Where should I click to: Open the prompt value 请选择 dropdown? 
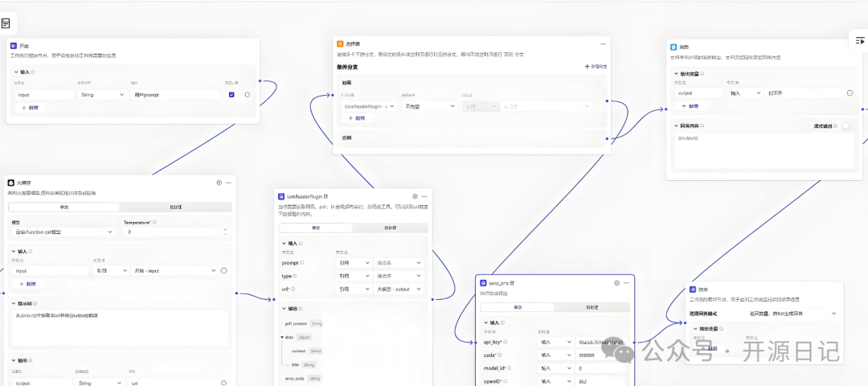click(x=399, y=263)
